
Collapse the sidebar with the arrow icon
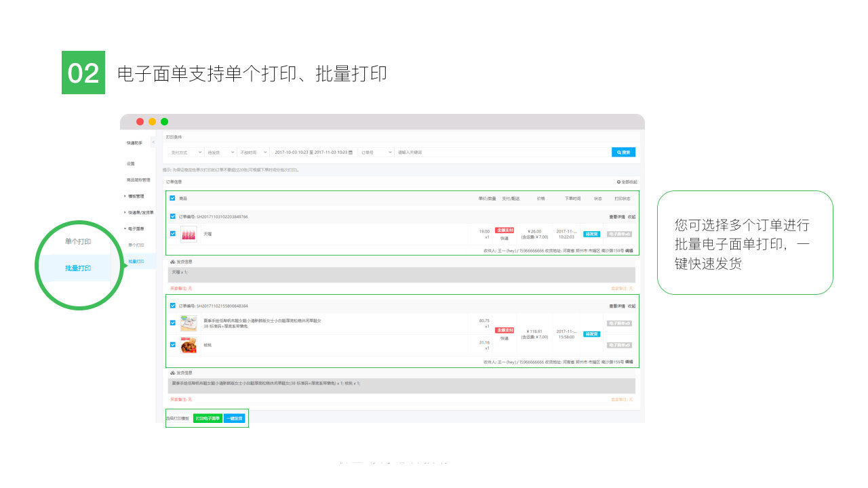[x=153, y=142]
